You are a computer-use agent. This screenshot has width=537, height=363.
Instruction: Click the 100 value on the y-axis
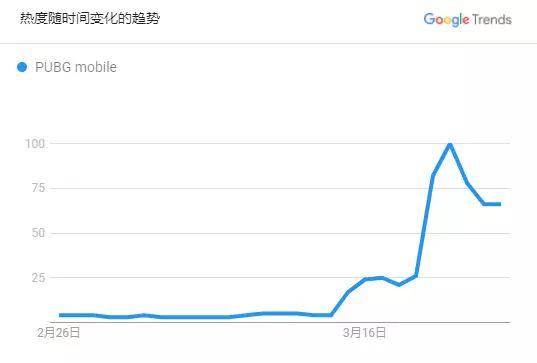click(35, 143)
